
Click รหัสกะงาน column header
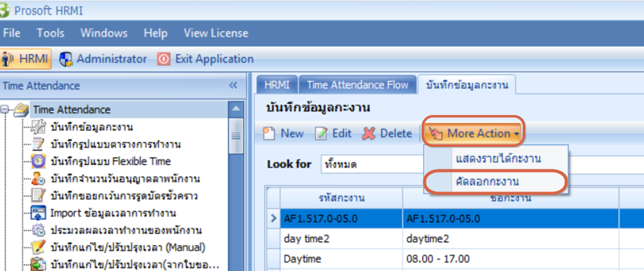[x=342, y=198]
